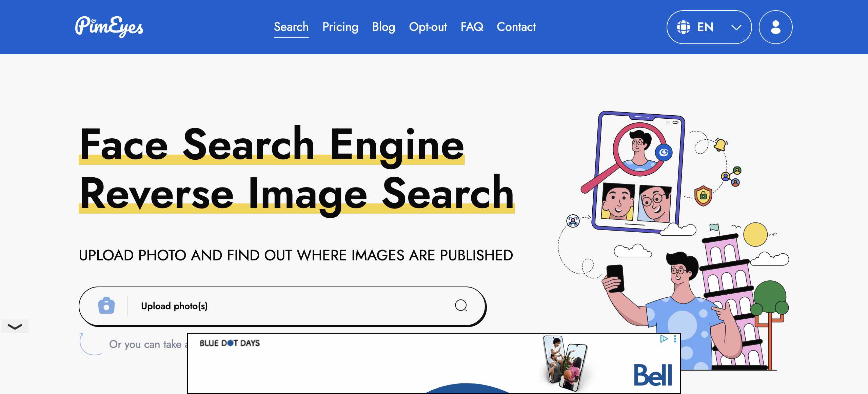Image resolution: width=868 pixels, height=394 pixels.
Task: Open the Opt-out page
Action: 428,27
